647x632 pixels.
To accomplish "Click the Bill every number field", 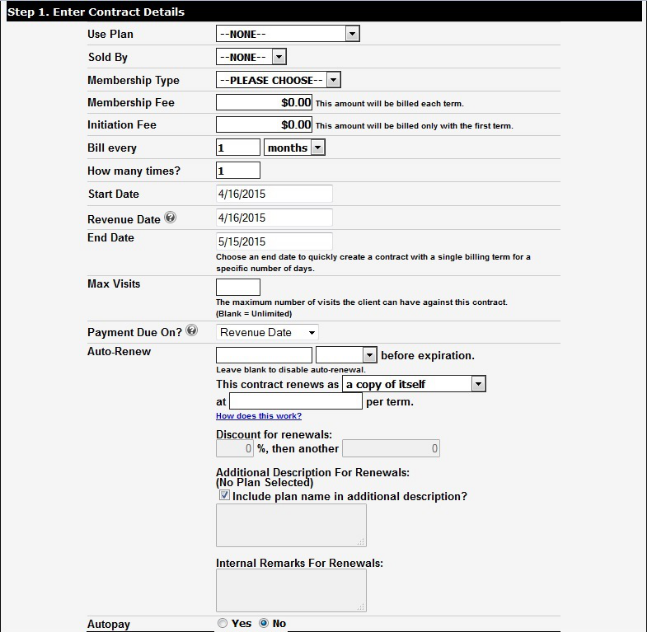I will tap(238, 147).
